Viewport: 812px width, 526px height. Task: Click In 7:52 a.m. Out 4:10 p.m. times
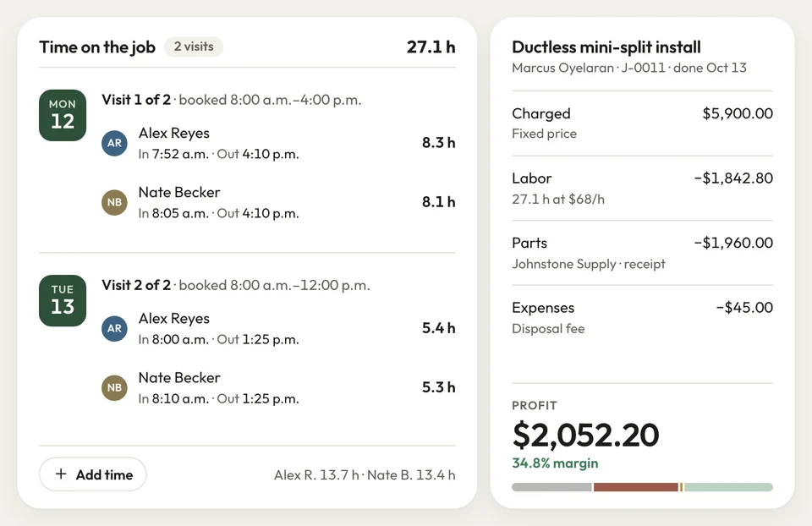218,154
